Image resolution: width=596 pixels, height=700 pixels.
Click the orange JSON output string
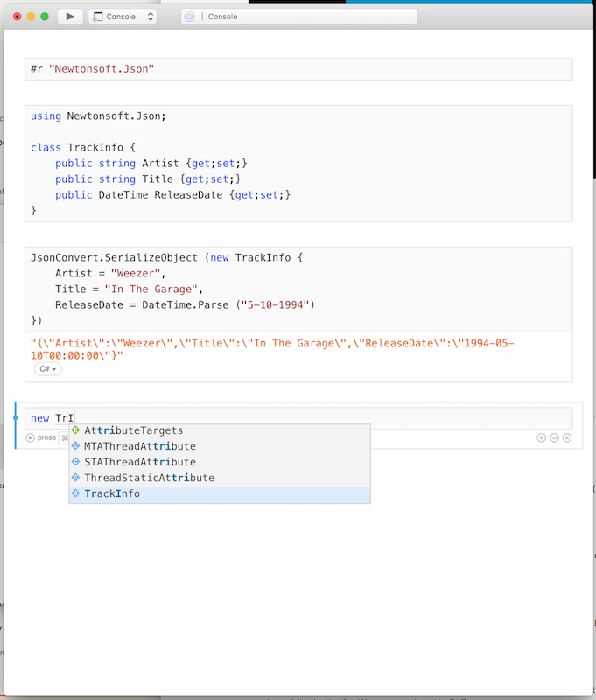coord(272,349)
